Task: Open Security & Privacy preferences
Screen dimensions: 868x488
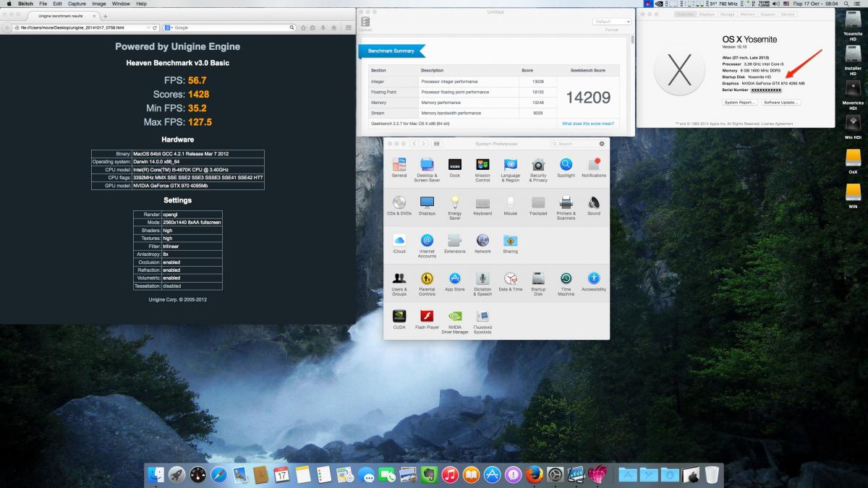Action: pyautogui.click(x=538, y=169)
